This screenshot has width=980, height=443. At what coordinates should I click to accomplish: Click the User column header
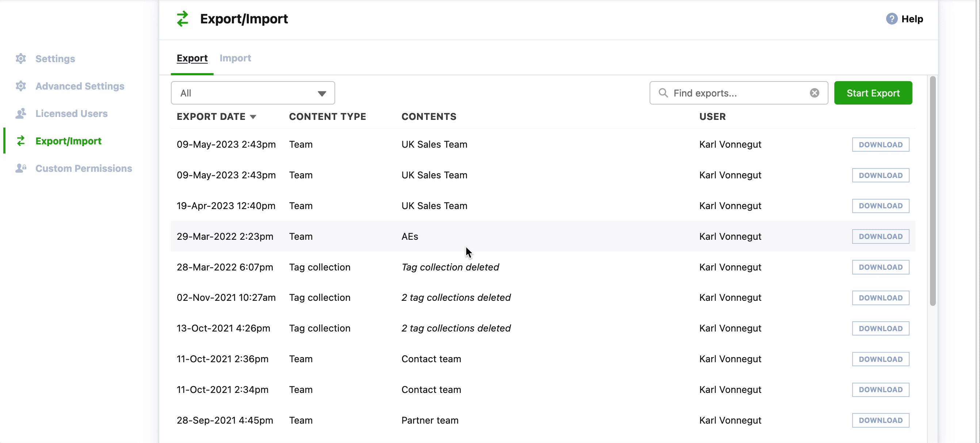coord(712,117)
